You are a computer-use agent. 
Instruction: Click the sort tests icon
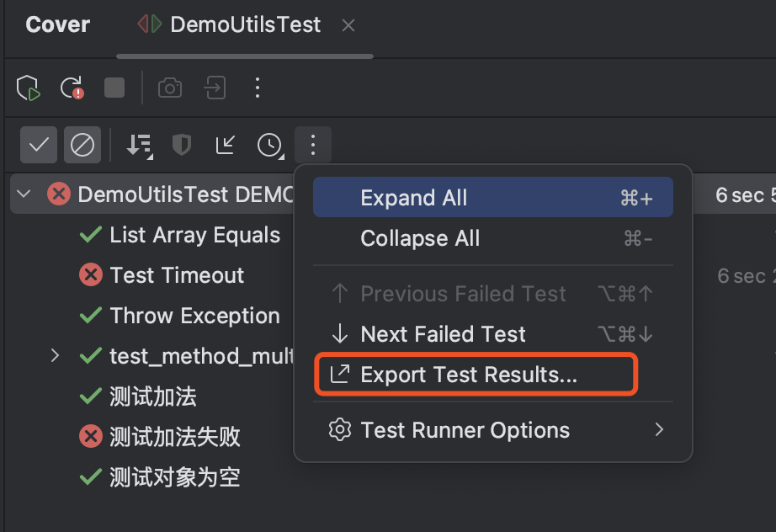click(140, 146)
